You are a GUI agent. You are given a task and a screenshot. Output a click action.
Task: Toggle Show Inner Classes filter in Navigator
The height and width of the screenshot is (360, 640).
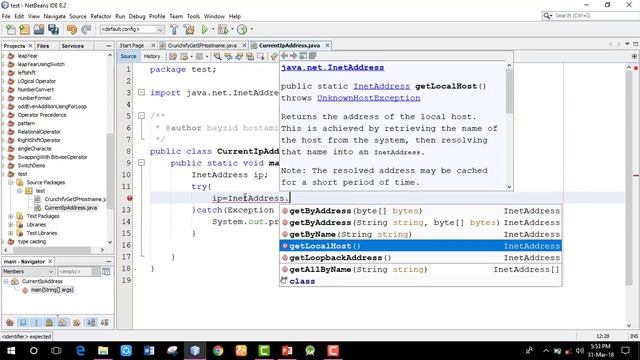pos(62,323)
